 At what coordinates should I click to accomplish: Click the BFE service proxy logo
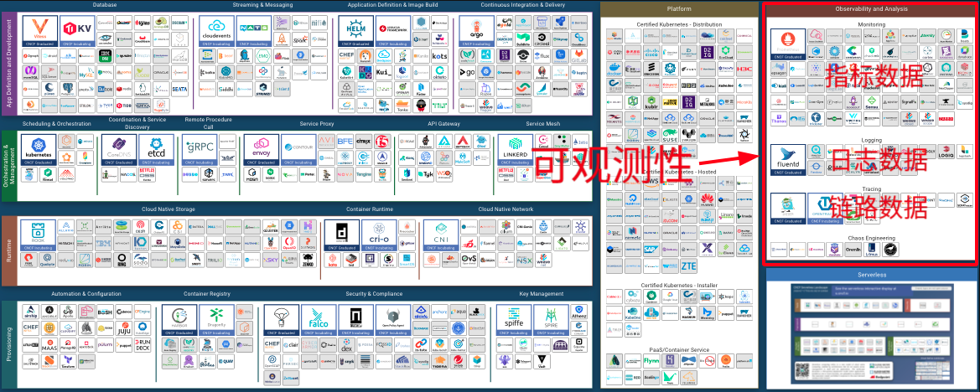tap(345, 142)
